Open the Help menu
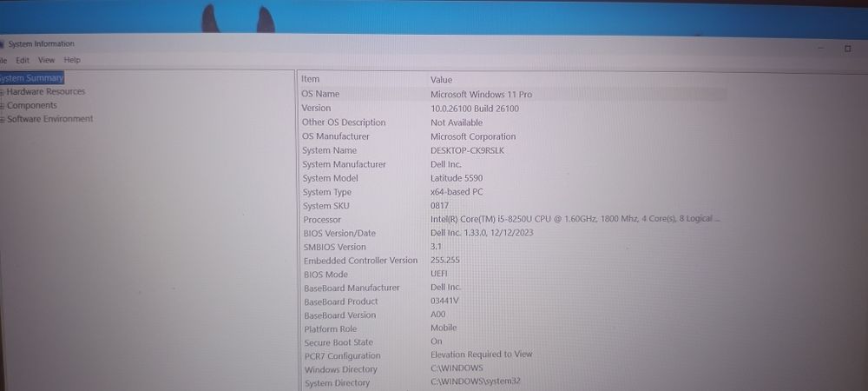The image size is (868, 391). 72,60
